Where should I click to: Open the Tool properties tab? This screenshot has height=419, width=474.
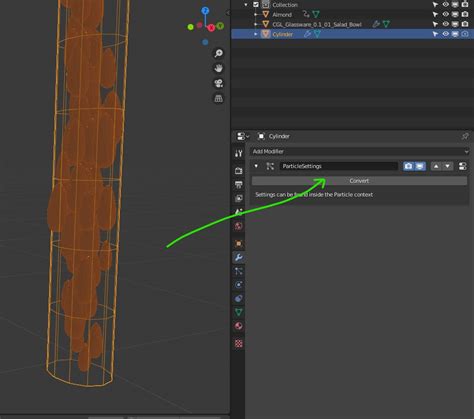click(238, 153)
